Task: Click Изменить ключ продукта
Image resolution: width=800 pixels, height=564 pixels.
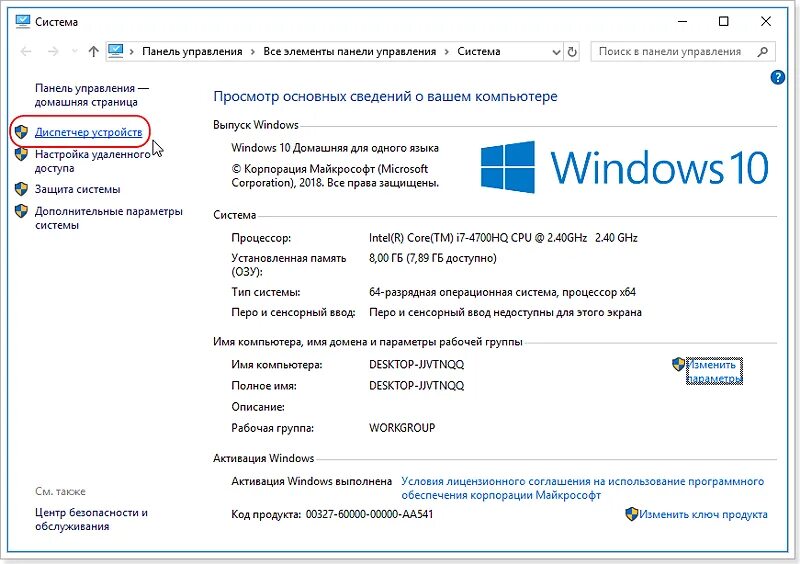Action: 703,514
